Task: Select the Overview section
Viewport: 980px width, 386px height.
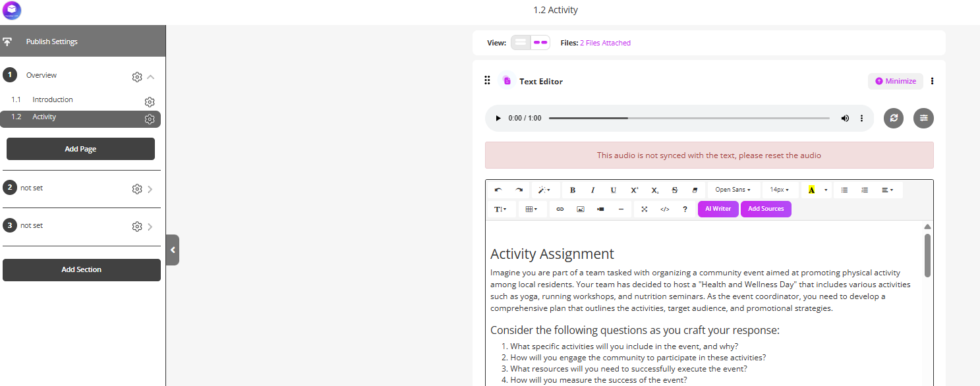Action: tap(42, 75)
